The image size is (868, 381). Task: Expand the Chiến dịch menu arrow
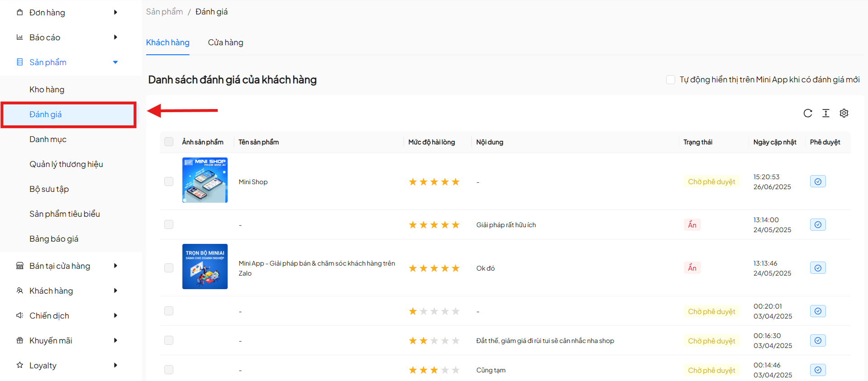(115, 315)
